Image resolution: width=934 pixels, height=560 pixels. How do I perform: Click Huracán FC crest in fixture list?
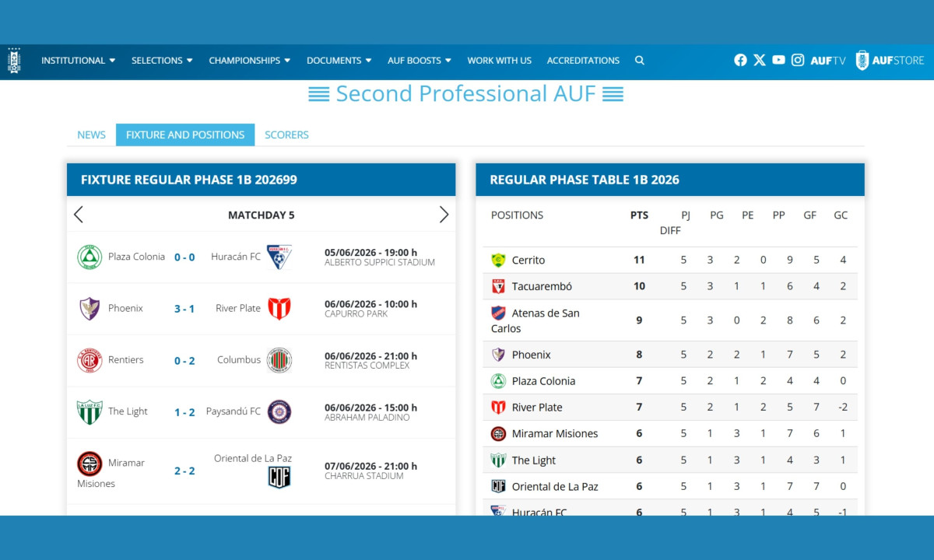[x=279, y=257]
